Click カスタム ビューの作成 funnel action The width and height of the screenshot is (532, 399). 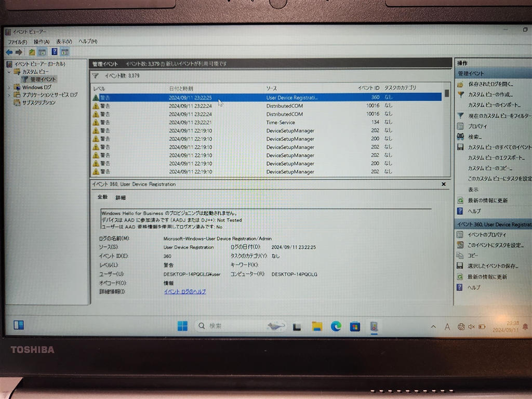490,95
